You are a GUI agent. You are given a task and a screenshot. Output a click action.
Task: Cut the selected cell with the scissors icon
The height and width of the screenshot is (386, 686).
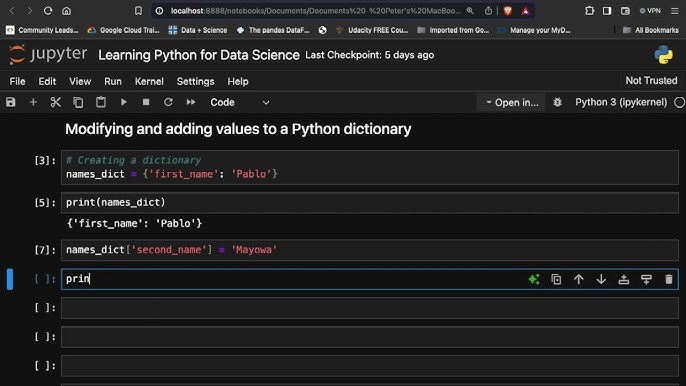tap(56, 102)
